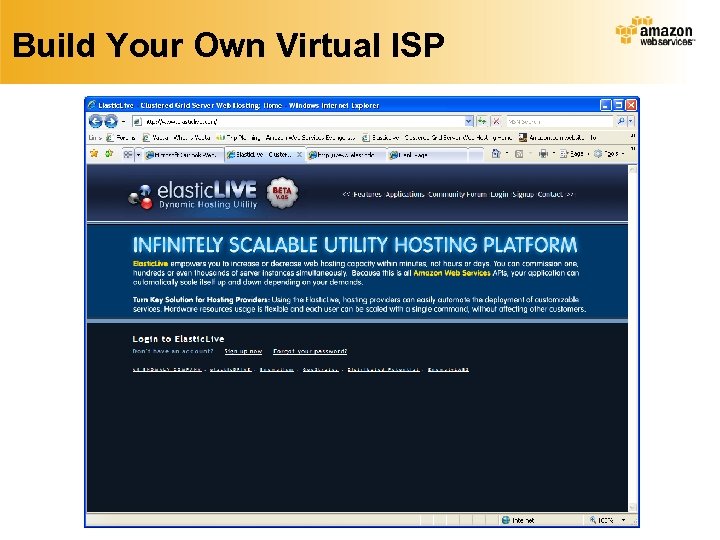Click inside the browser address bar
Viewport: 720px width, 540px height.
tap(298, 121)
